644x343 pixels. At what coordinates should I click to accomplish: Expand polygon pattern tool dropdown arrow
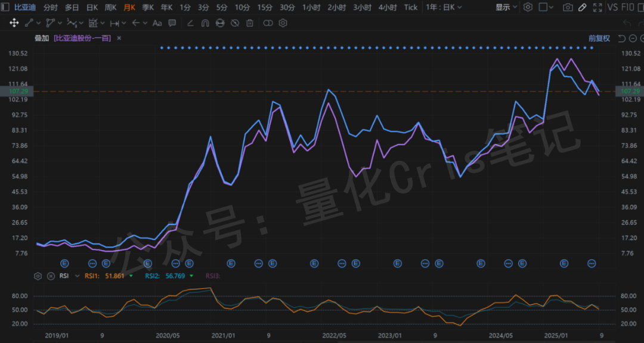(60, 23)
